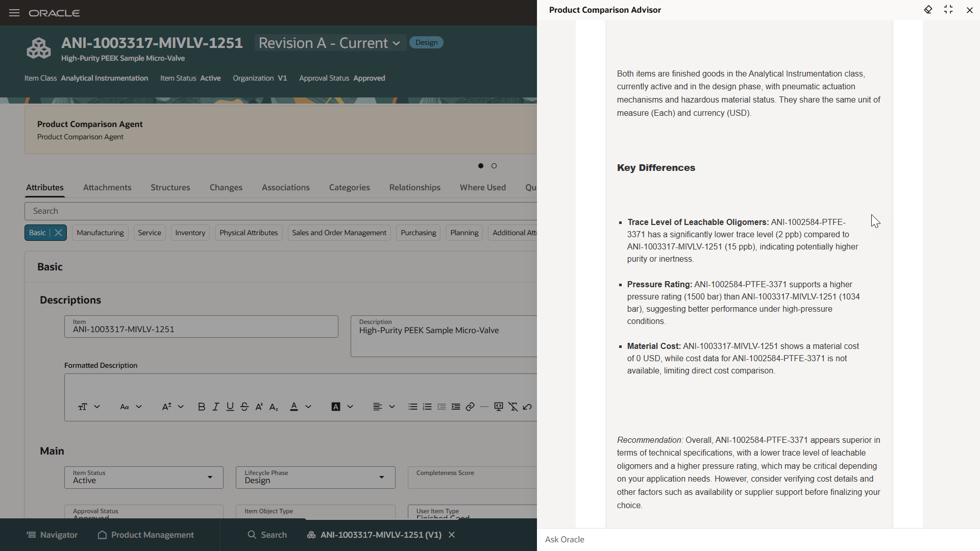
Task: Click the italic formatting icon
Action: click(216, 407)
